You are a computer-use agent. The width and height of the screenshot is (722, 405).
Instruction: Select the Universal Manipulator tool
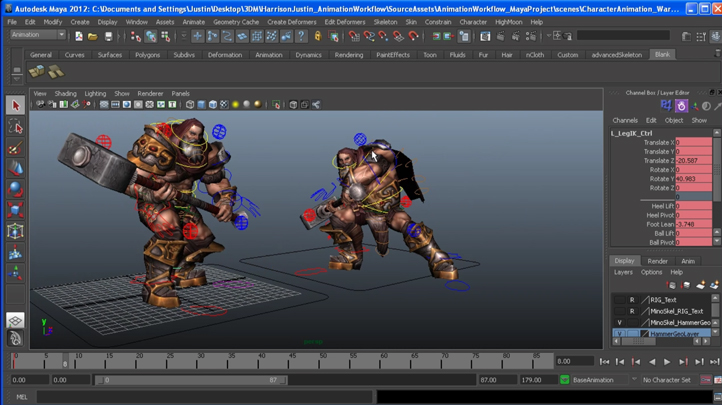[x=15, y=231]
